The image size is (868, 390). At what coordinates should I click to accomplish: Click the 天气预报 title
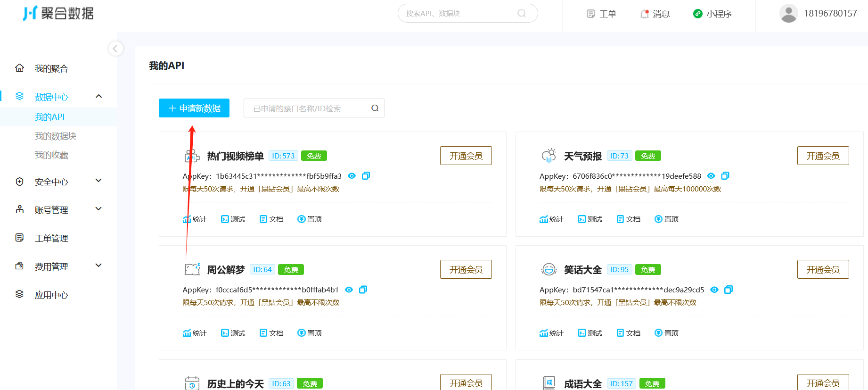click(583, 156)
